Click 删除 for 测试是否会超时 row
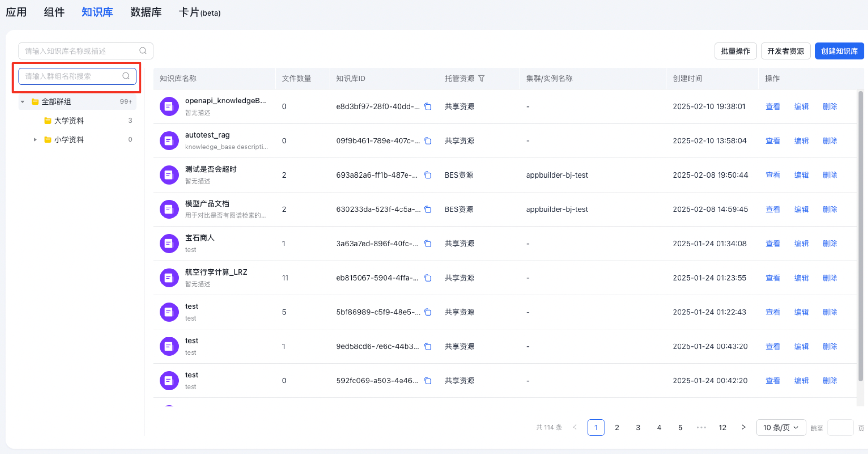This screenshot has width=868, height=454. (830, 175)
